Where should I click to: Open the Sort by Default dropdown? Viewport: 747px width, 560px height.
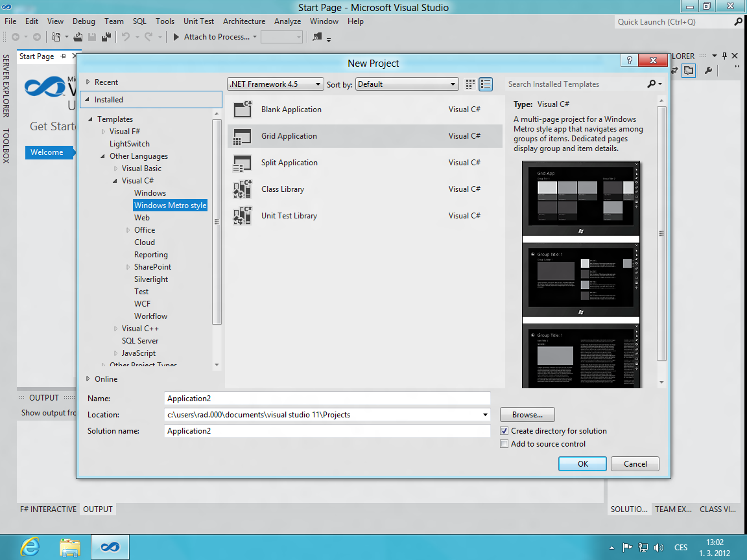click(407, 84)
